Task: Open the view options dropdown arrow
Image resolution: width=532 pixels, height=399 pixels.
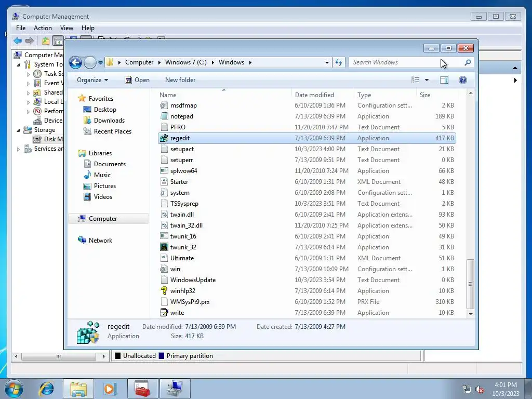Action: coord(427,80)
